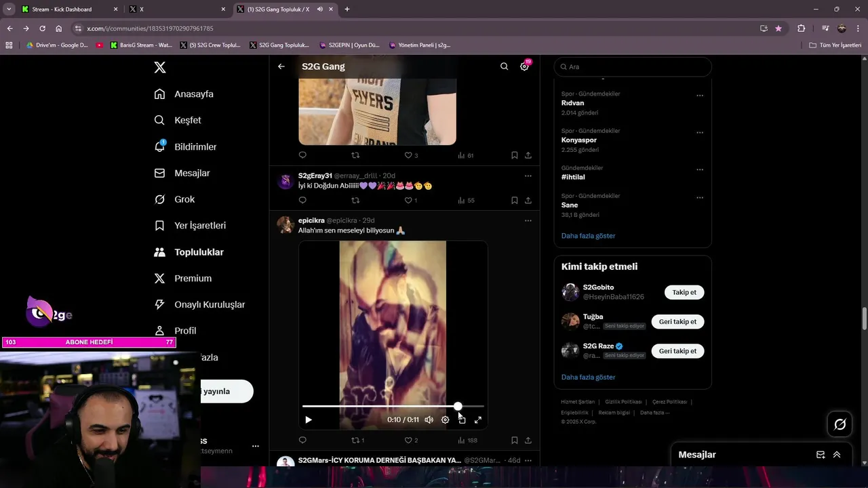The image size is (868, 488).
Task: Click the video progress bar scrubber
Action: [x=458, y=406]
